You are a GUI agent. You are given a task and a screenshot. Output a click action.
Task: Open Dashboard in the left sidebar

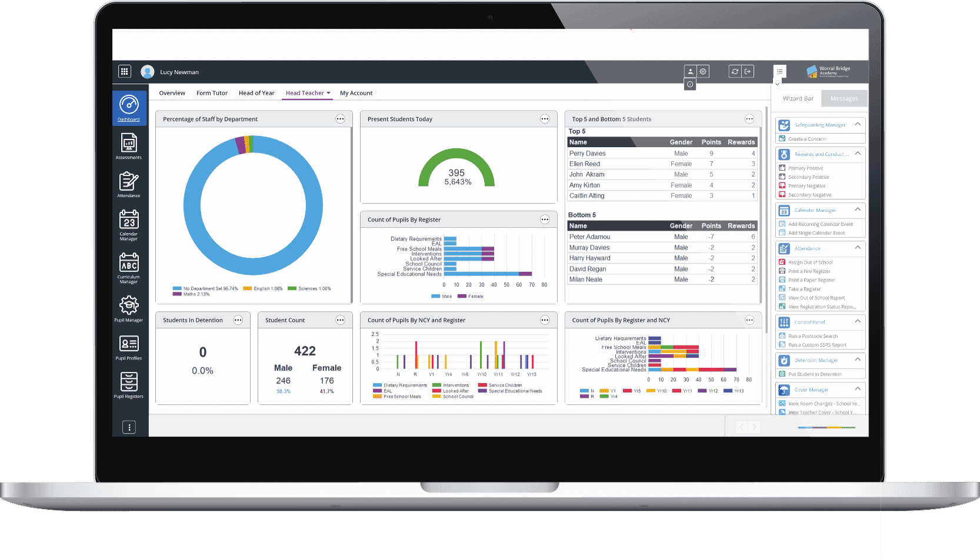129,108
